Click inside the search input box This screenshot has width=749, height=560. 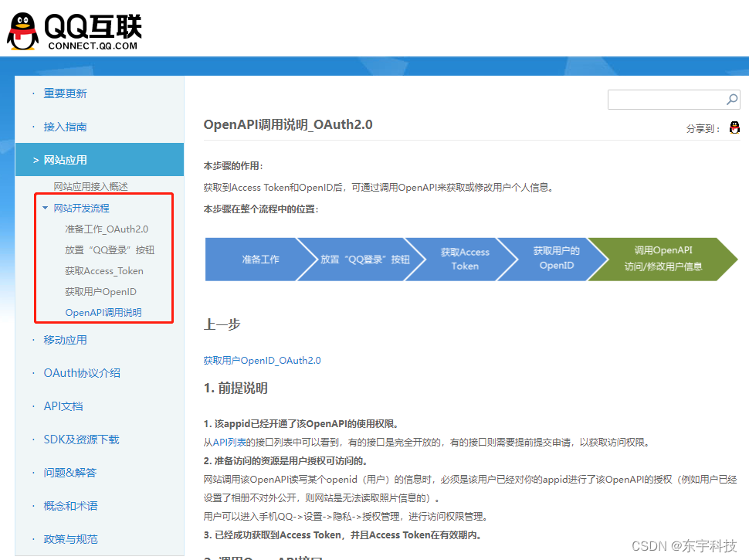[x=668, y=100]
